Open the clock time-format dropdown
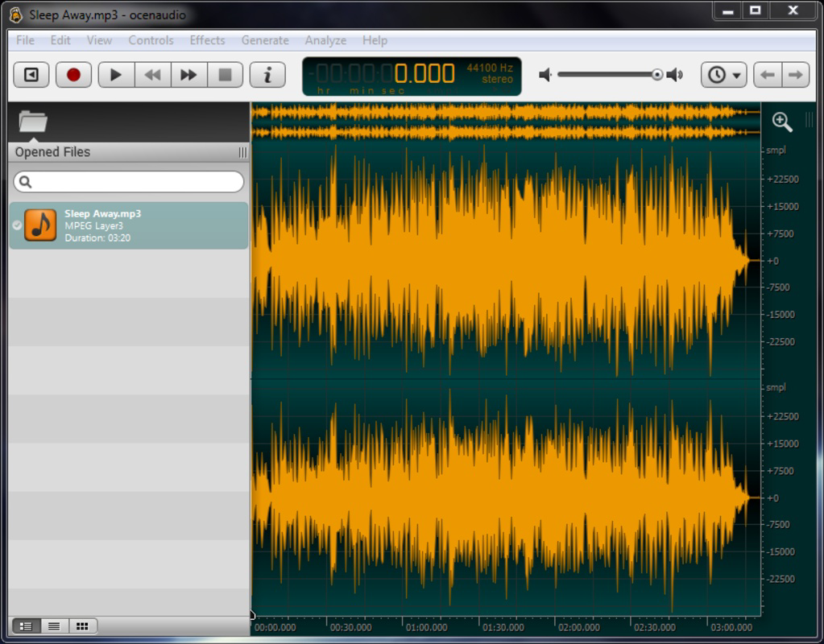 [x=723, y=74]
